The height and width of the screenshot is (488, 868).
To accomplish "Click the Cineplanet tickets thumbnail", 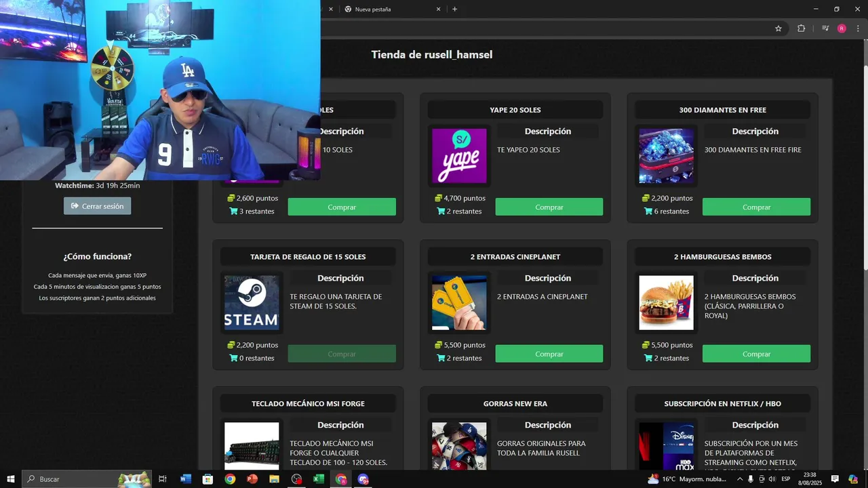I will click(459, 302).
